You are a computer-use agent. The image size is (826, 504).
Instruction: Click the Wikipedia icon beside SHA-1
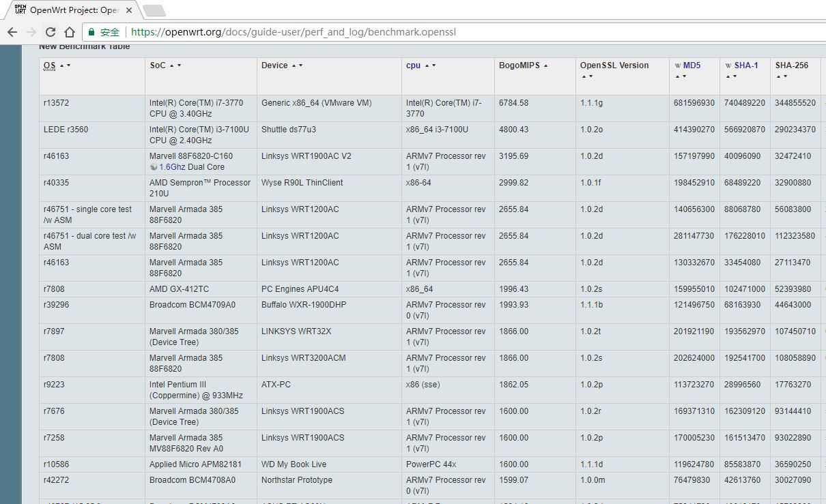pyautogui.click(x=728, y=66)
